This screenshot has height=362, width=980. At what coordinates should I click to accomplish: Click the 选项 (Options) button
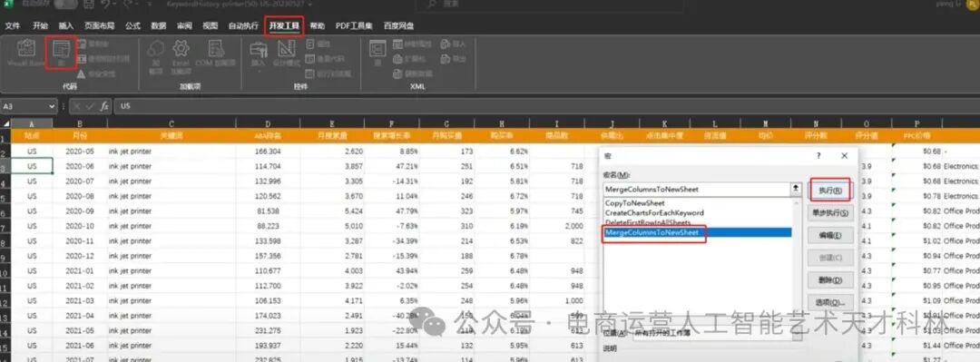coord(830,302)
